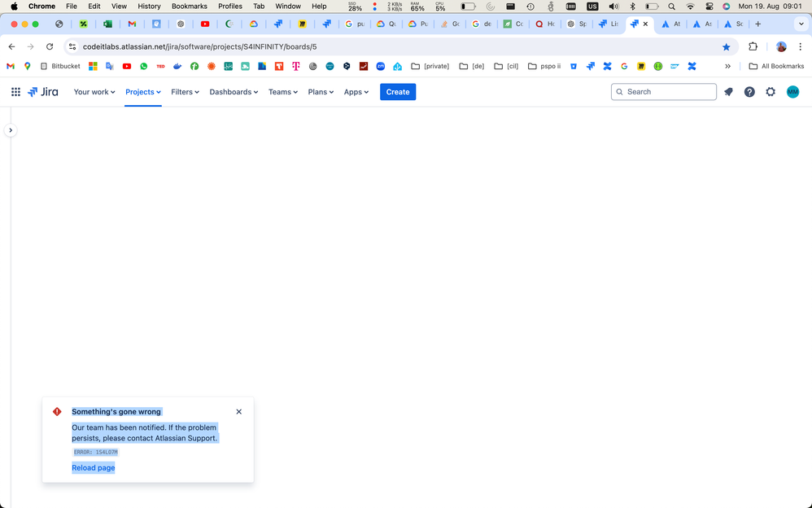Switch to the ChatGPT tab labeled Sp
Screen dimensions: 812x508
pos(576,24)
